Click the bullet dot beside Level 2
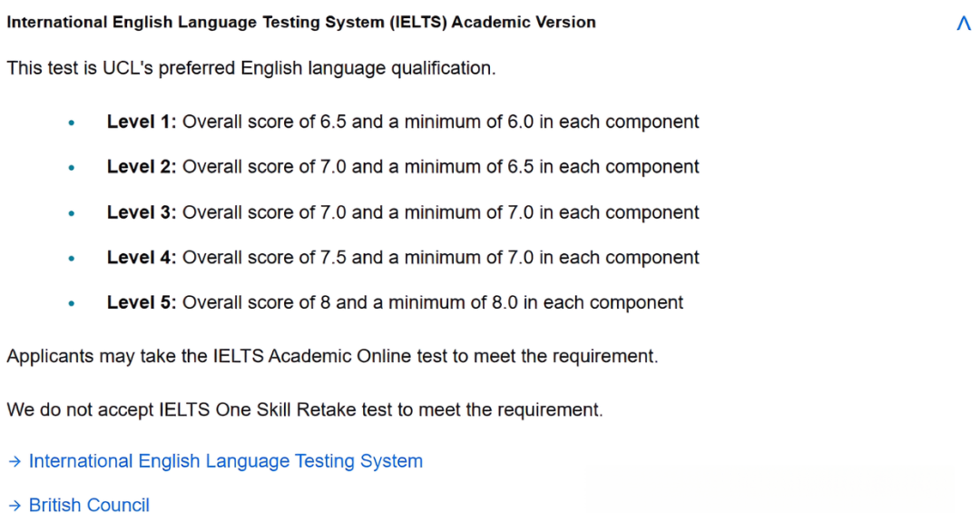 (x=73, y=168)
